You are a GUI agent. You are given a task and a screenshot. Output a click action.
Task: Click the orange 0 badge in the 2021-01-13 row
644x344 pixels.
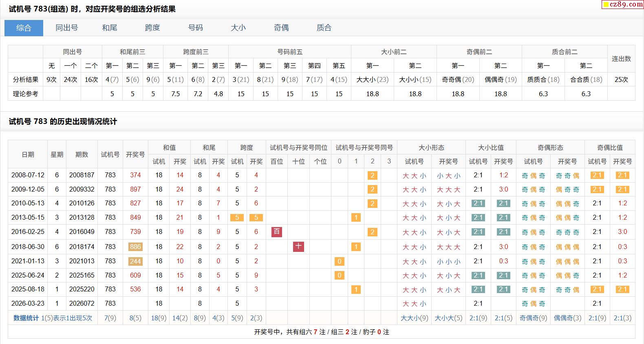tap(340, 261)
